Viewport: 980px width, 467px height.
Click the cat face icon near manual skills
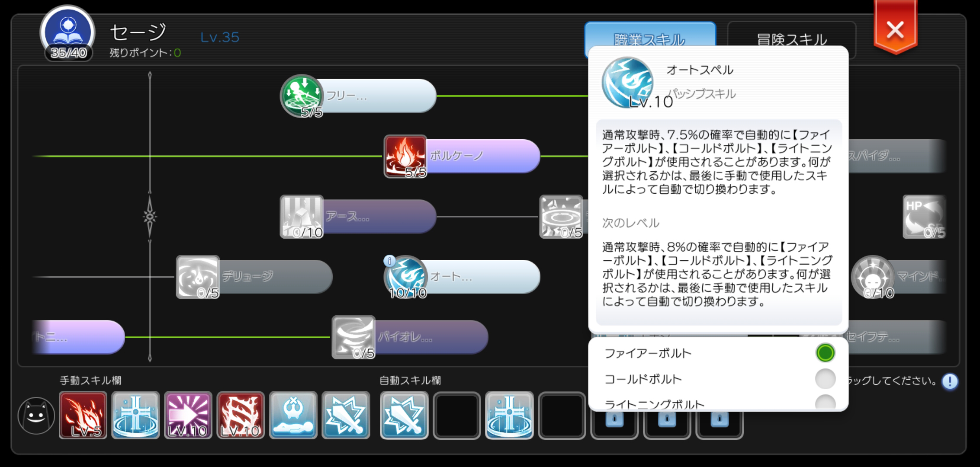point(36,416)
